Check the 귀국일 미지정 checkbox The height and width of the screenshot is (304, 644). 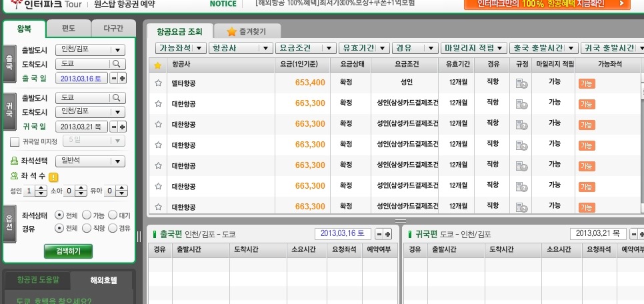pos(15,142)
